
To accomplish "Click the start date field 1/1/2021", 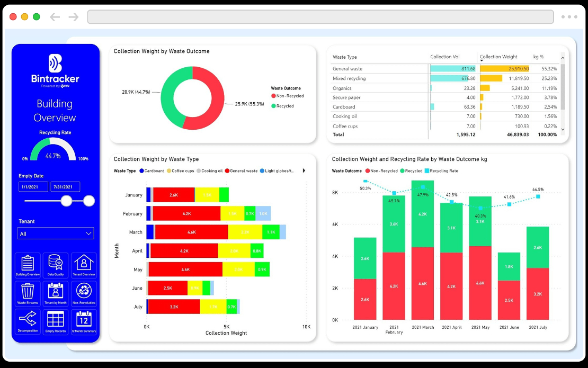I will point(33,186).
